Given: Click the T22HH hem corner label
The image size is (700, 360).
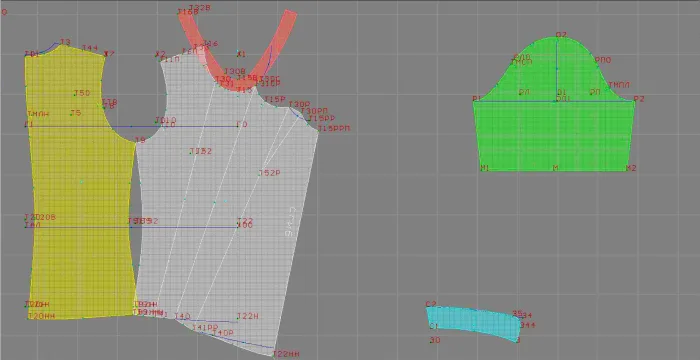Looking at the screenshot, I should click(286, 354).
